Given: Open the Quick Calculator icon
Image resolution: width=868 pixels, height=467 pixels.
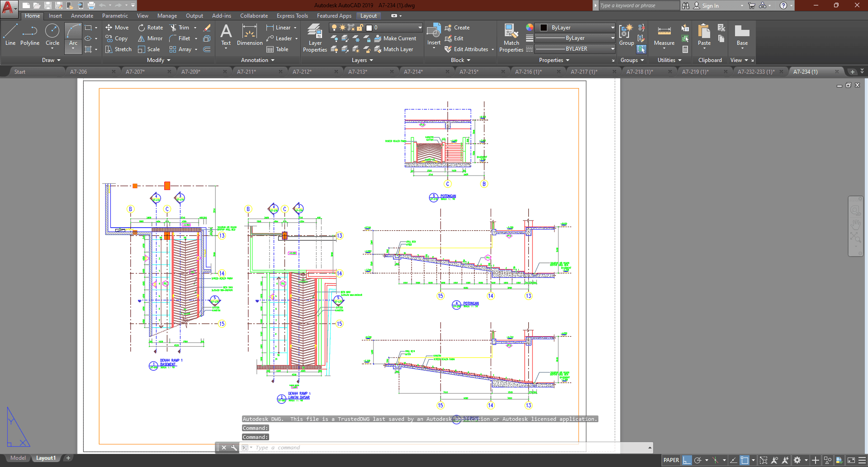Looking at the screenshot, I should pyautogui.click(x=685, y=49).
